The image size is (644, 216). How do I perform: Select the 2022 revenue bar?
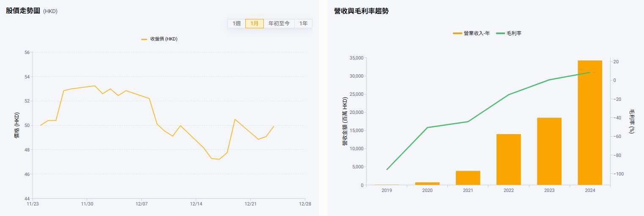[x=509, y=159]
